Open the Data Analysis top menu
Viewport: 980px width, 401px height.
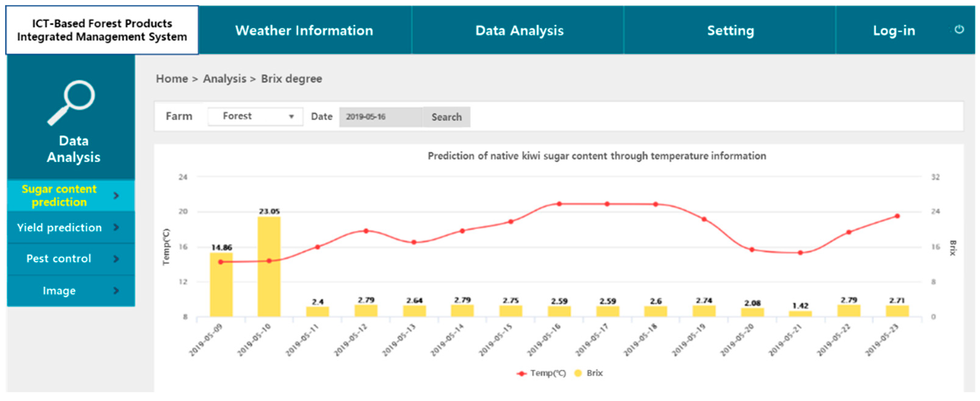pyautogui.click(x=519, y=31)
